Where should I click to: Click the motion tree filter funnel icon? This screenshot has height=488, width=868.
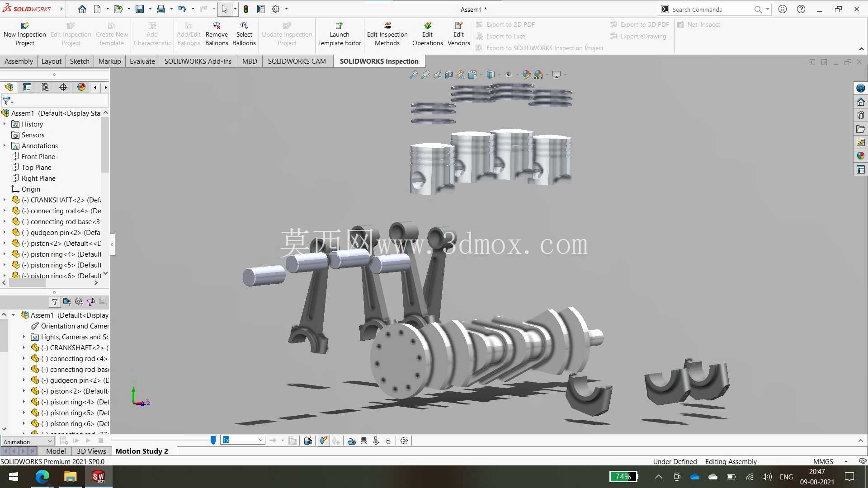(54, 301)
